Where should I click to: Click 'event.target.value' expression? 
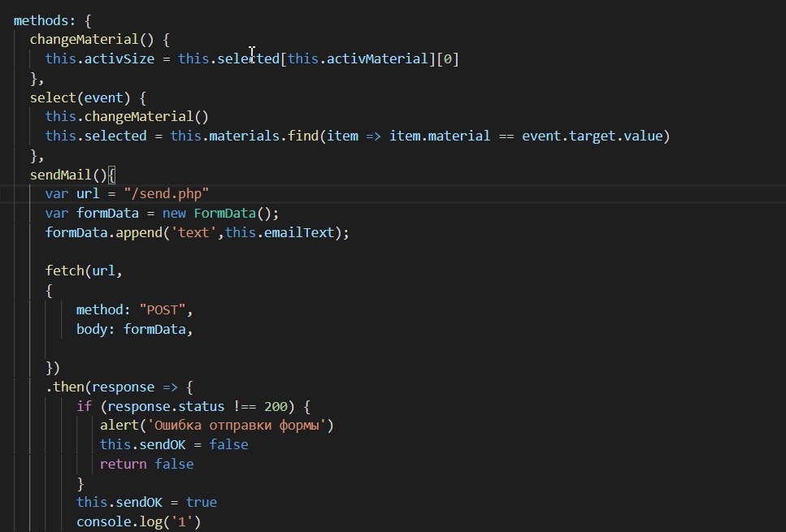click(x=592, y=136)
